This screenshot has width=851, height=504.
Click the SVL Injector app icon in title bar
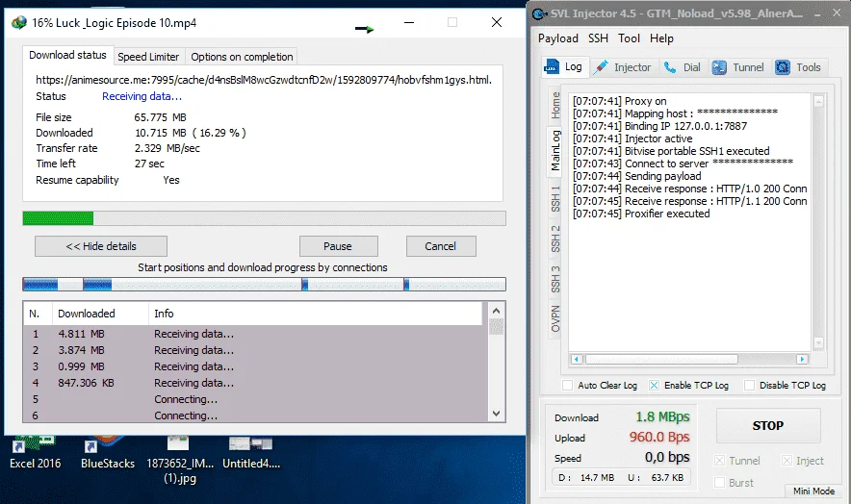pyautogui.click(x=539, y=13)
